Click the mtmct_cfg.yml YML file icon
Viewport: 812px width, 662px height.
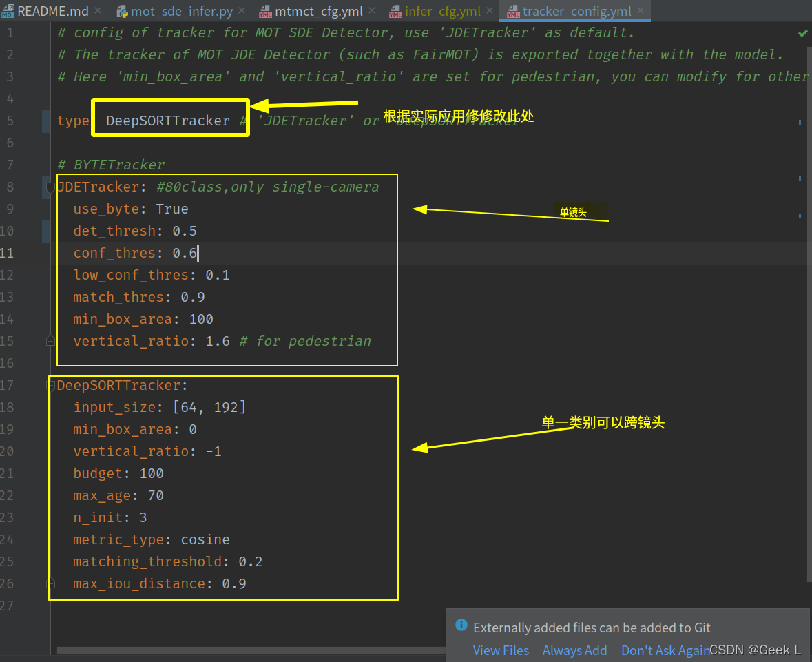coord(265,12)
